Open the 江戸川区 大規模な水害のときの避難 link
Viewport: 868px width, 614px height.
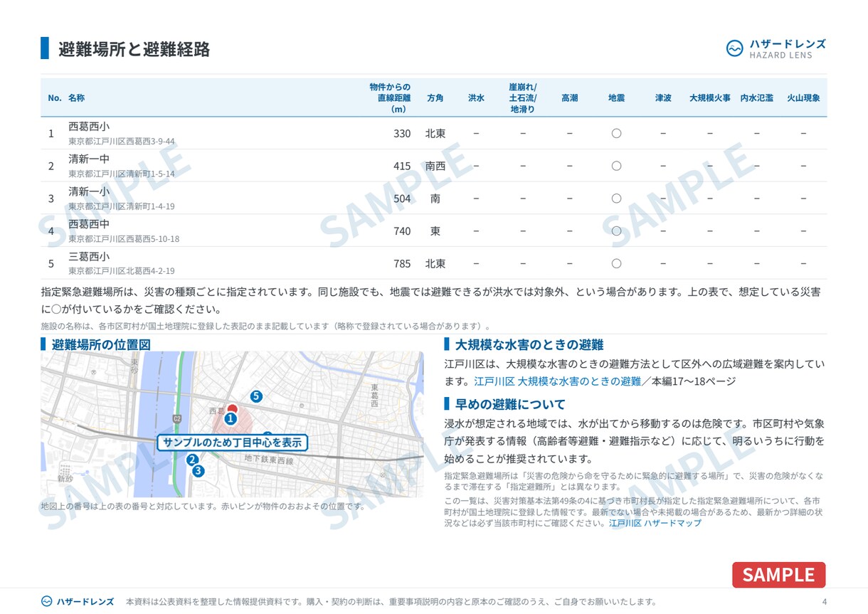coord(557,381)
